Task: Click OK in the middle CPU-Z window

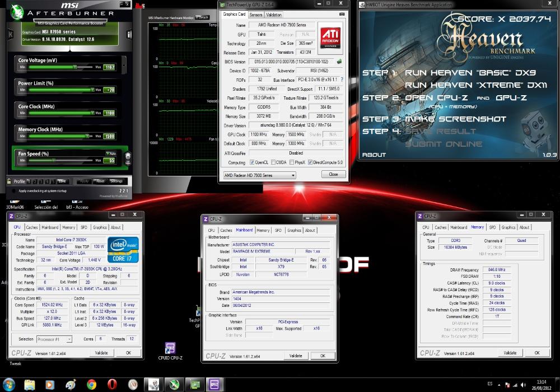Action: point(323,356)
